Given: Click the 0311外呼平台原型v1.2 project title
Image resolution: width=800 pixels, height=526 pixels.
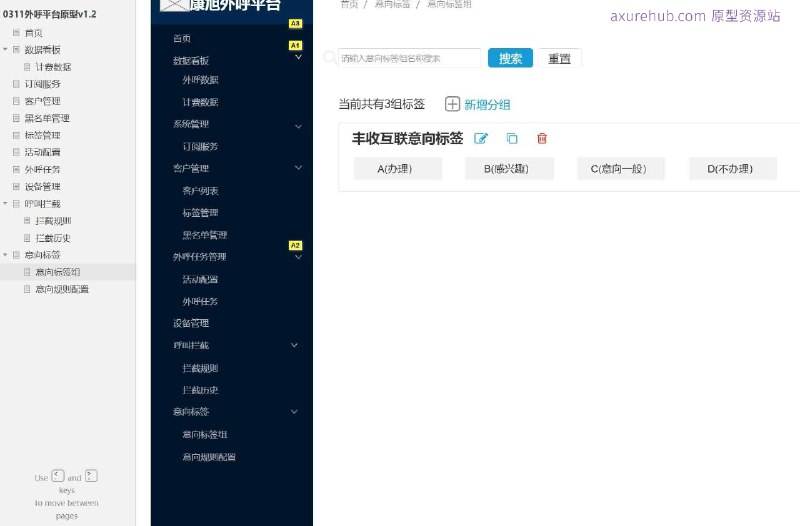Looking at the screenshot, I should [x=49, y=14].
